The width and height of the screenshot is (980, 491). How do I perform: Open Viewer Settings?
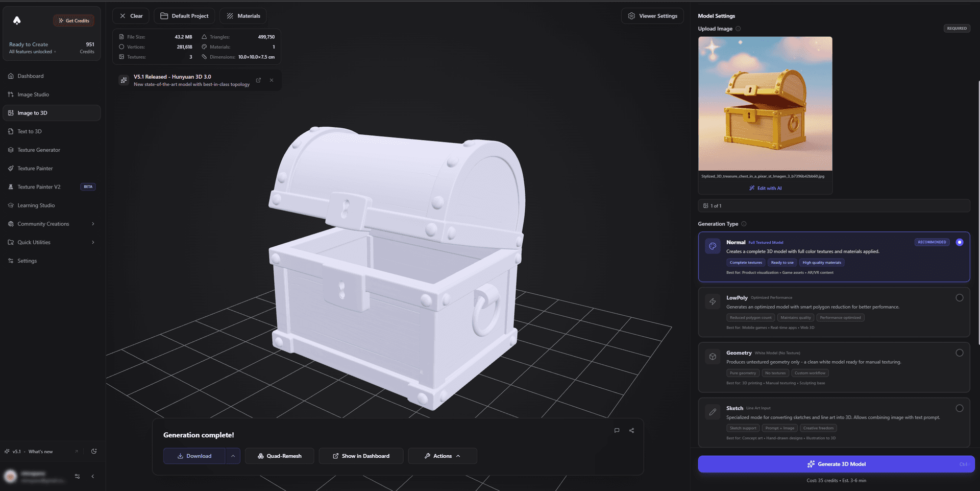point(652,16)
